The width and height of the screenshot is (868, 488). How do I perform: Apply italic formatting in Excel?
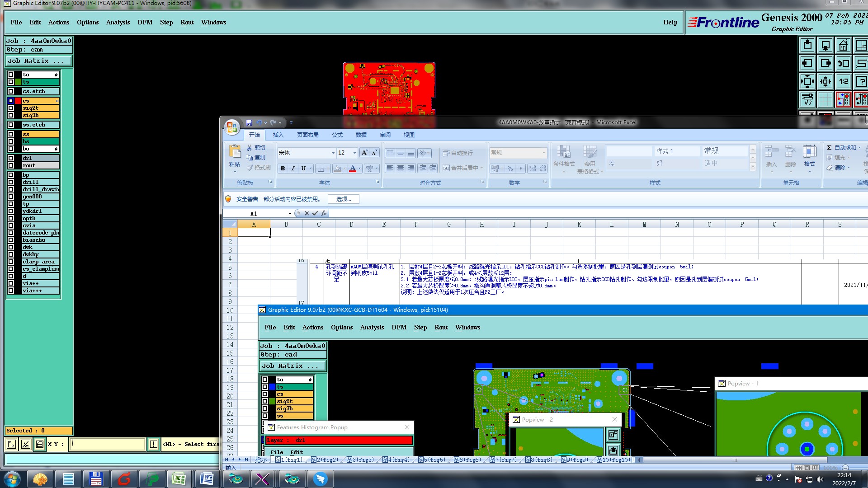[x=293, y=169]
